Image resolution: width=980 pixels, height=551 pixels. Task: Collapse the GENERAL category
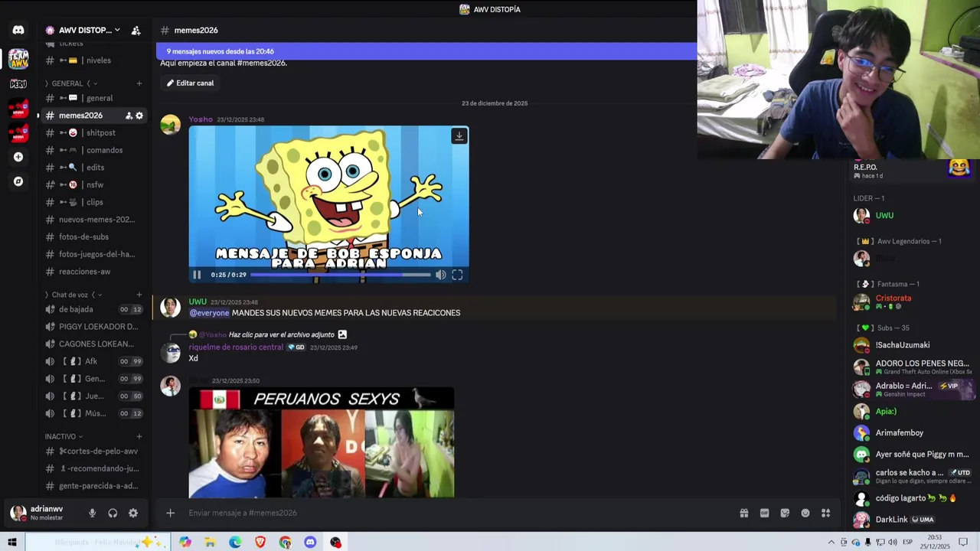[70, 83]
